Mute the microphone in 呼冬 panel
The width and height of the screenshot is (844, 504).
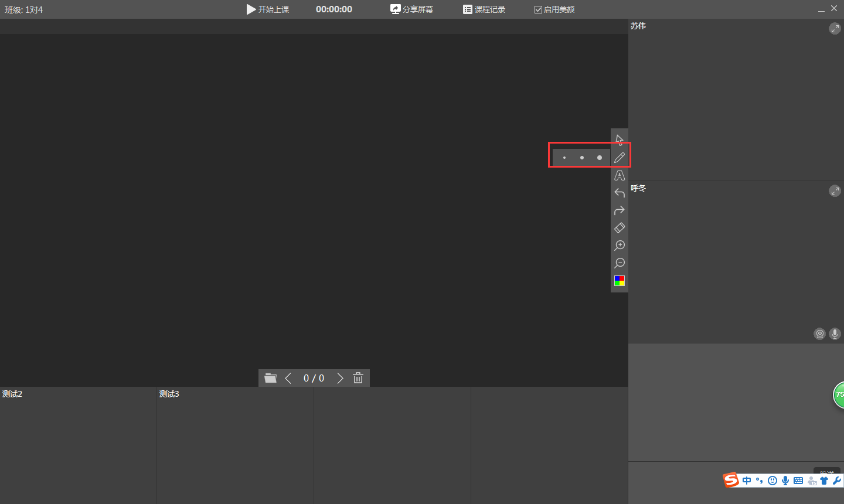click(835, 334)
